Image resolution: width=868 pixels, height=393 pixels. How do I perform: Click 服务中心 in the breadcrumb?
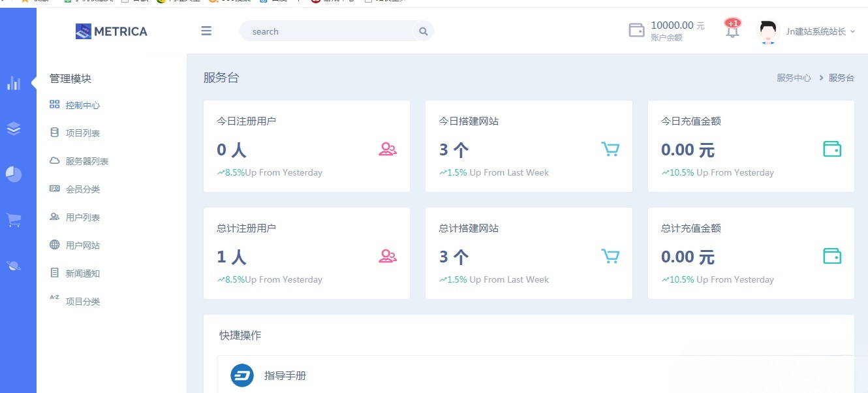[793, 77]
